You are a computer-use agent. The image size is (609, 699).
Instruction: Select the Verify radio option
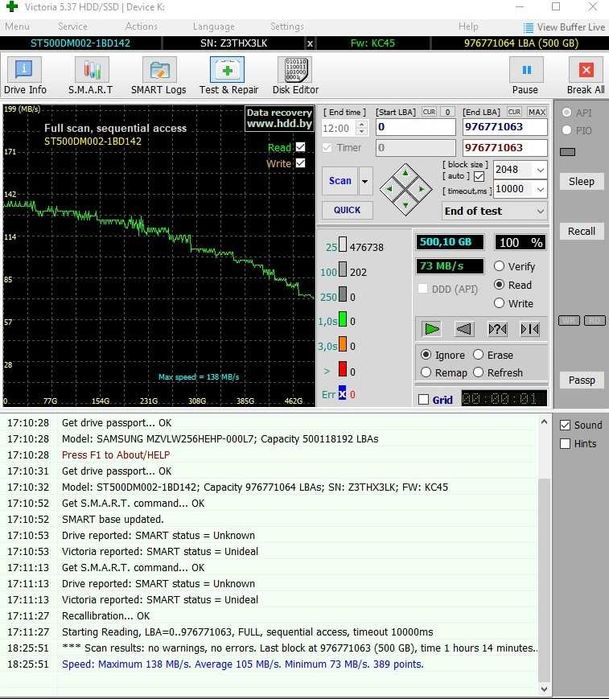pyautogui.click(x=499, y=267)
